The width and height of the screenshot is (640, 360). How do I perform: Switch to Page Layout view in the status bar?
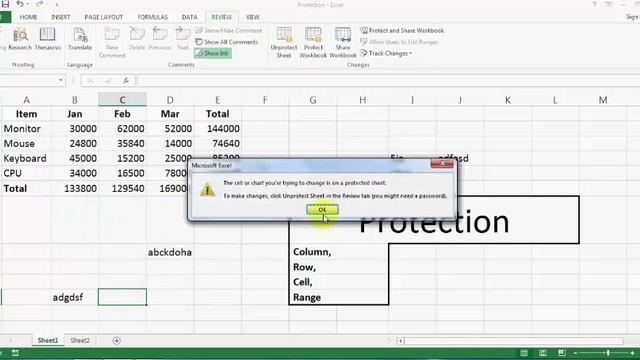pos(543,353)
